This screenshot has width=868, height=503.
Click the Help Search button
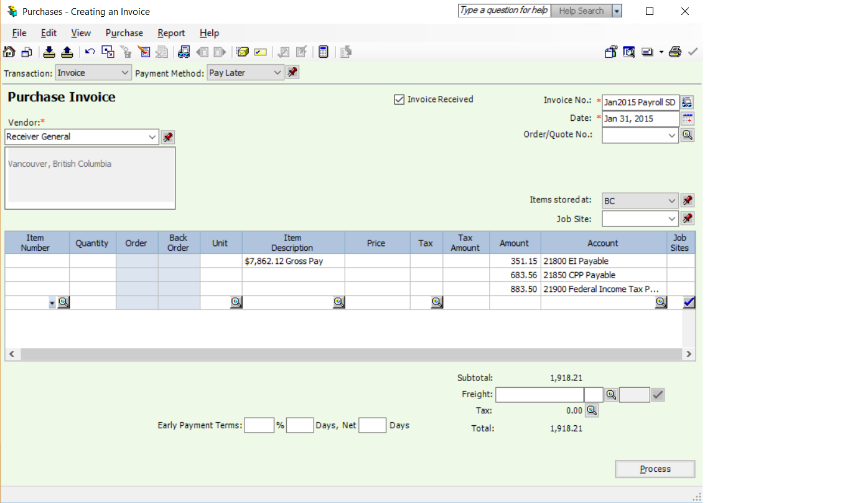point(581,11)
